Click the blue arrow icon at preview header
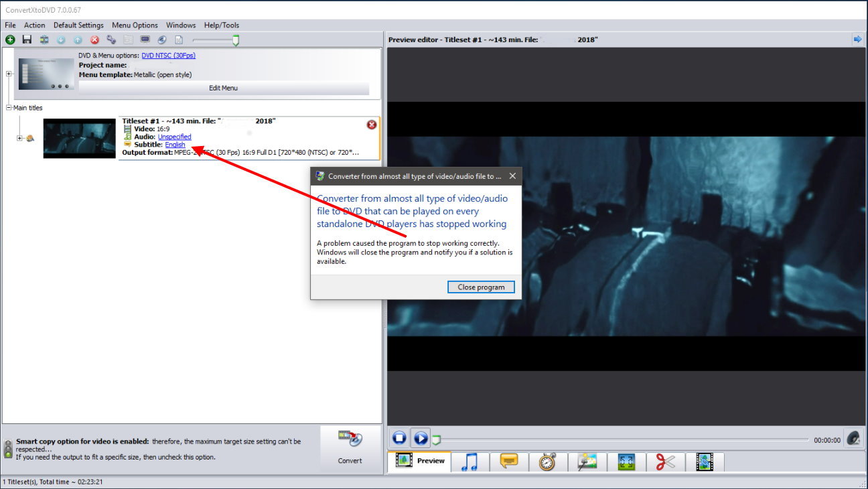Image resolution: width=868 pixels, height=489 pixels. [857, 40]
